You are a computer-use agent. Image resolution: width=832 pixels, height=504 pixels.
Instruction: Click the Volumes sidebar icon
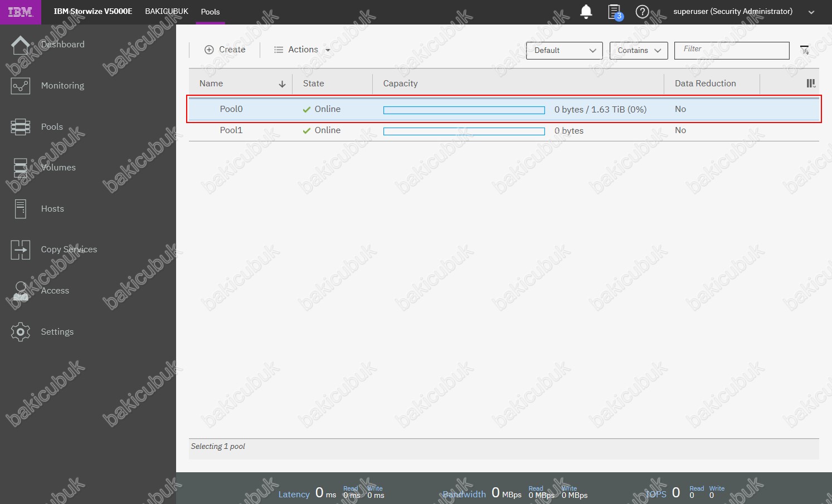21,168
